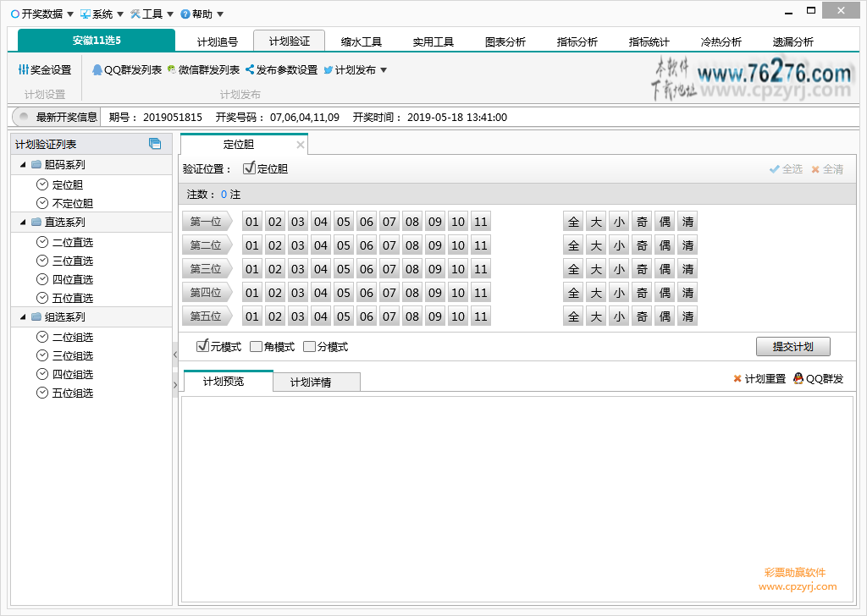Toggle the 定位胆 verification checkbox
The image size is (867, 616).
pyautogui.click(x=250, y=168)
